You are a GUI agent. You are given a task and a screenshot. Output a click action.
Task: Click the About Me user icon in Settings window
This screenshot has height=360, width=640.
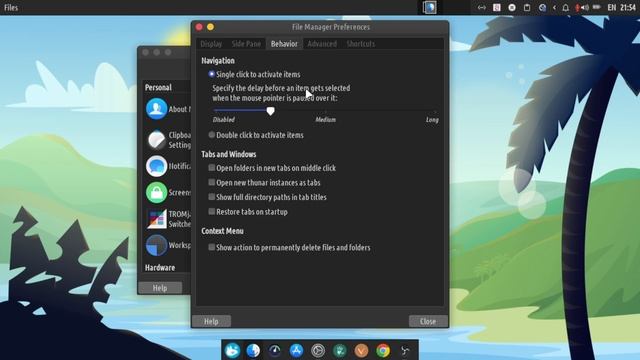[x=156, y=109]
